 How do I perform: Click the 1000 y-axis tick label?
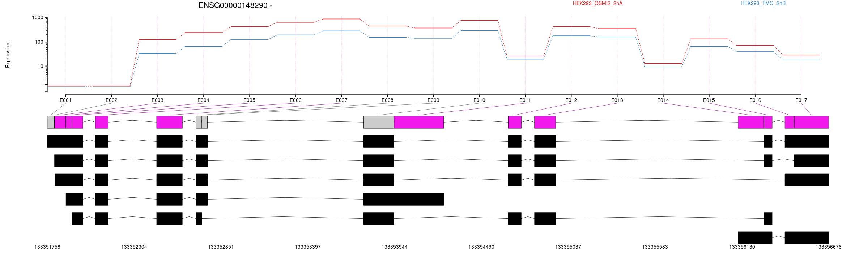37,18
